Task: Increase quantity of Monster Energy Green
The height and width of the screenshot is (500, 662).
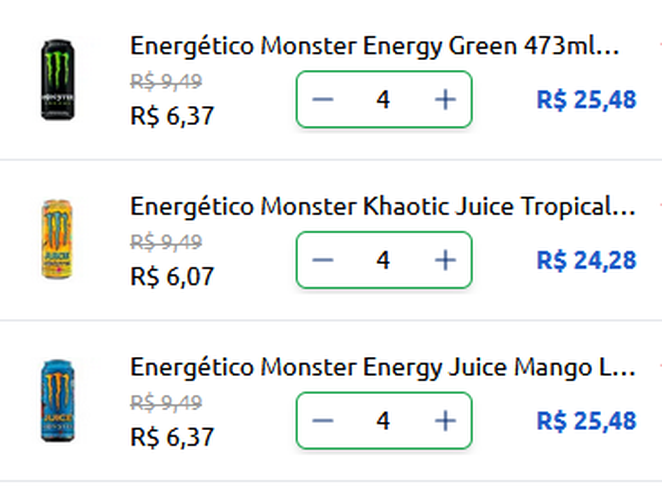Action: 445,99
